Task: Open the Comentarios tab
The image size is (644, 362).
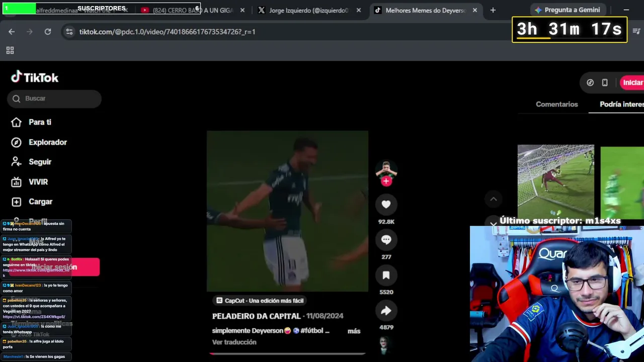Action: pyautogui.click(x=556, y=104)
